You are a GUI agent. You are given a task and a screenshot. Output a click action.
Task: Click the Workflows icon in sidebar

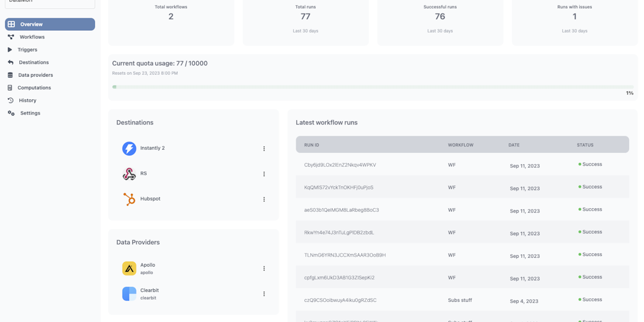click(x=11, y=37)
